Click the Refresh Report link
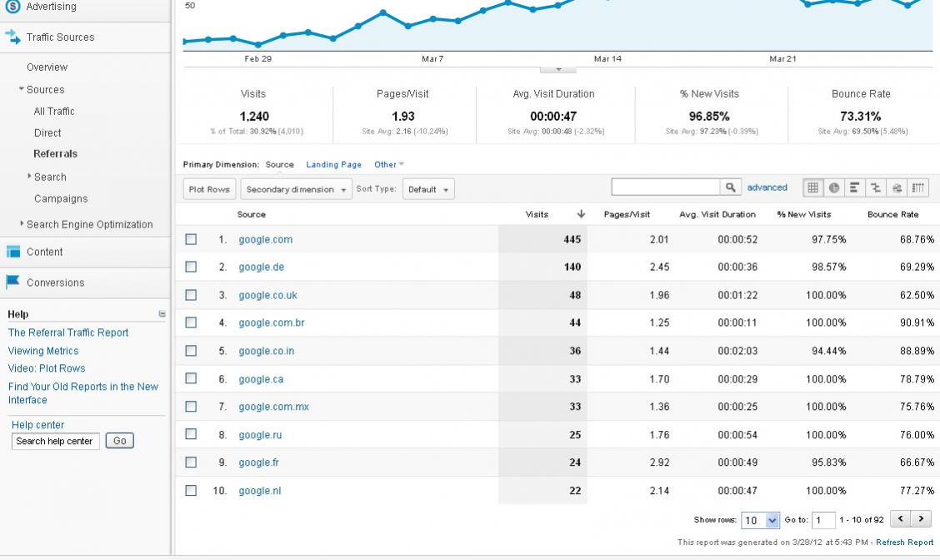The width and height of the screenshot is (940, 560). (905, 542)
